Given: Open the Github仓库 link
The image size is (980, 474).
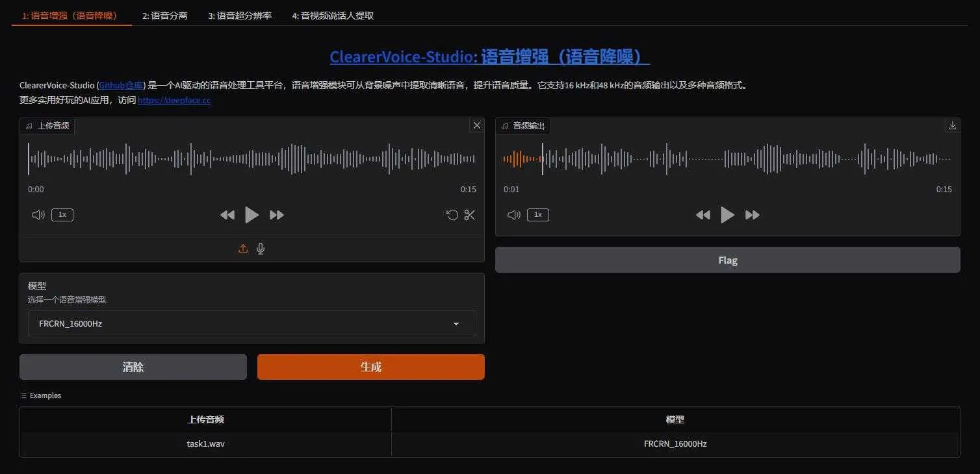Looking at the screenshot, I should click(x=121, y=85).
